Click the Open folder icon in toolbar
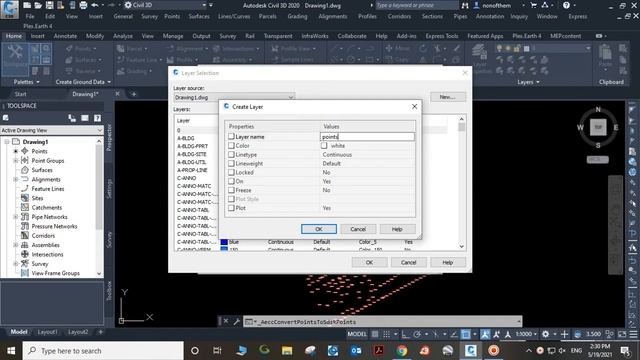 (38, 5)
